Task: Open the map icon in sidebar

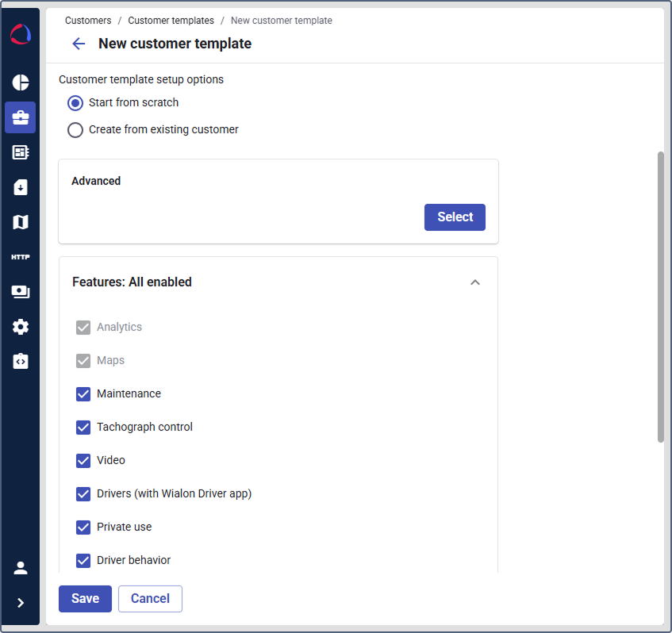Action: [x=21, y=222]
